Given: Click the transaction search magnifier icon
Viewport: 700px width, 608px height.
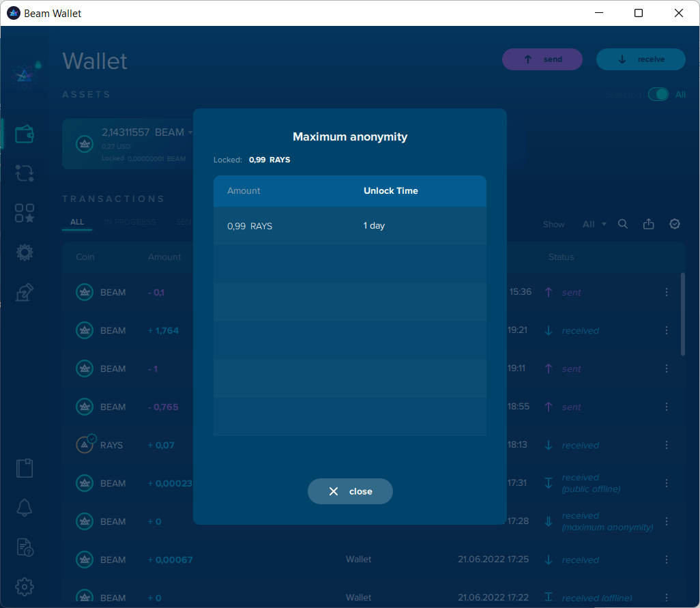Looking at the screenshot, I should point(623,224).
